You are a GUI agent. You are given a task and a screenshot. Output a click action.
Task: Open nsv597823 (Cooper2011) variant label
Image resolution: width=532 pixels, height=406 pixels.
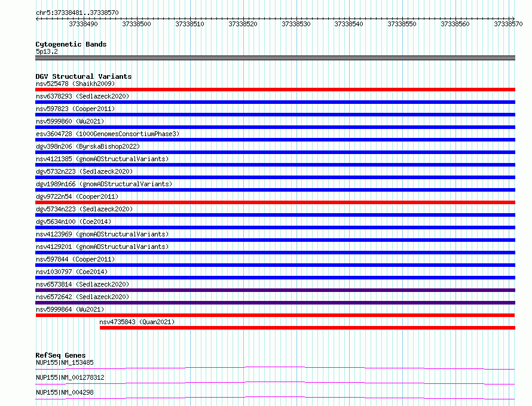(75, 109)
